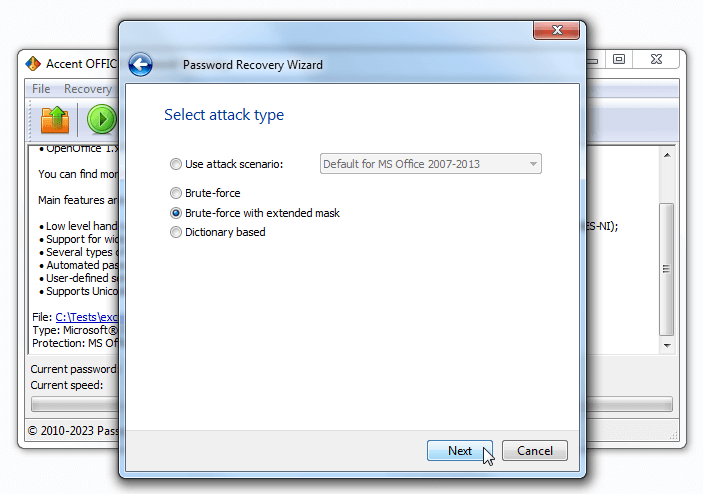Close the Password Recovery Wizard with red X
This screenshot has width=703, height=494.
tap(556, 30)
